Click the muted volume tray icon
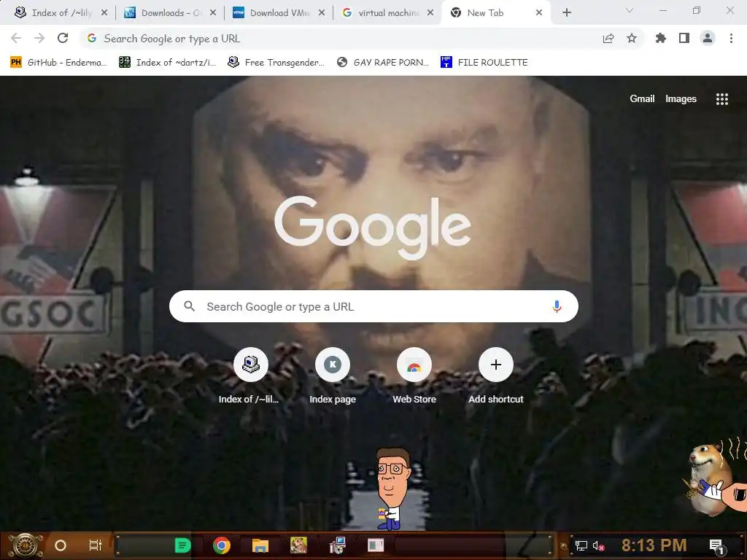This screenshot has height=560, width=747. point(598,545)
